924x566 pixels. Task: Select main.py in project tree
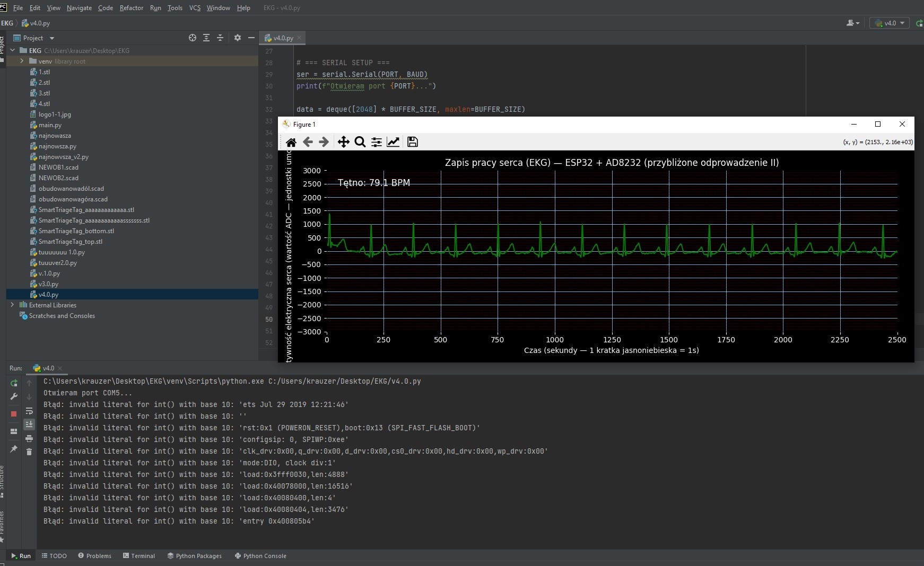click(x=50, y=125)
